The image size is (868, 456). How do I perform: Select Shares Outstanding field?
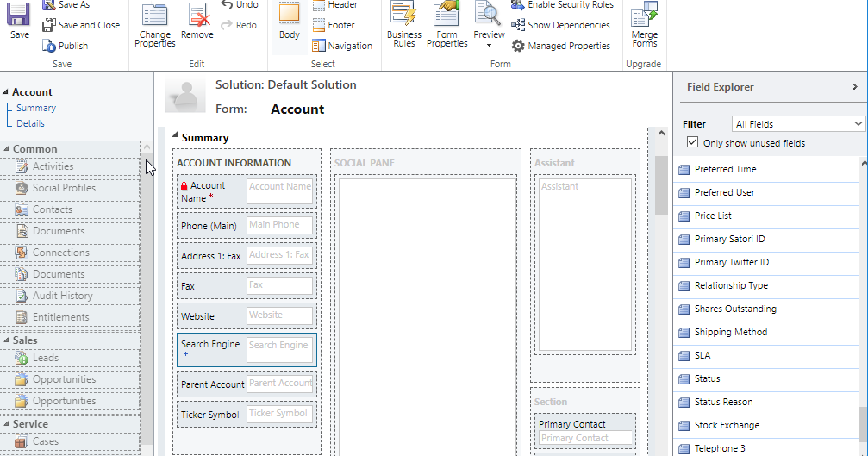pyautogui.click(x=766, y=309)
